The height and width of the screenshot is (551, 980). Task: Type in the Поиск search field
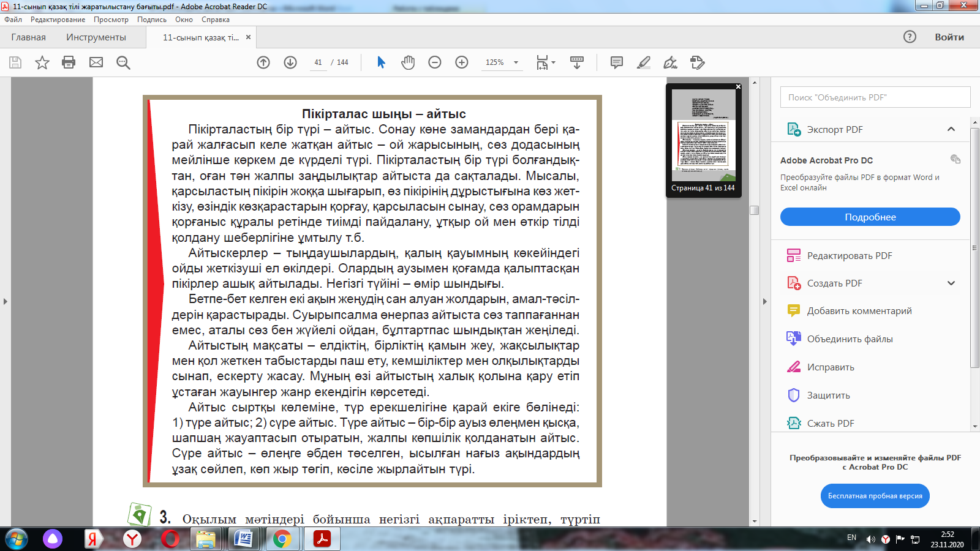pos(875,97)
